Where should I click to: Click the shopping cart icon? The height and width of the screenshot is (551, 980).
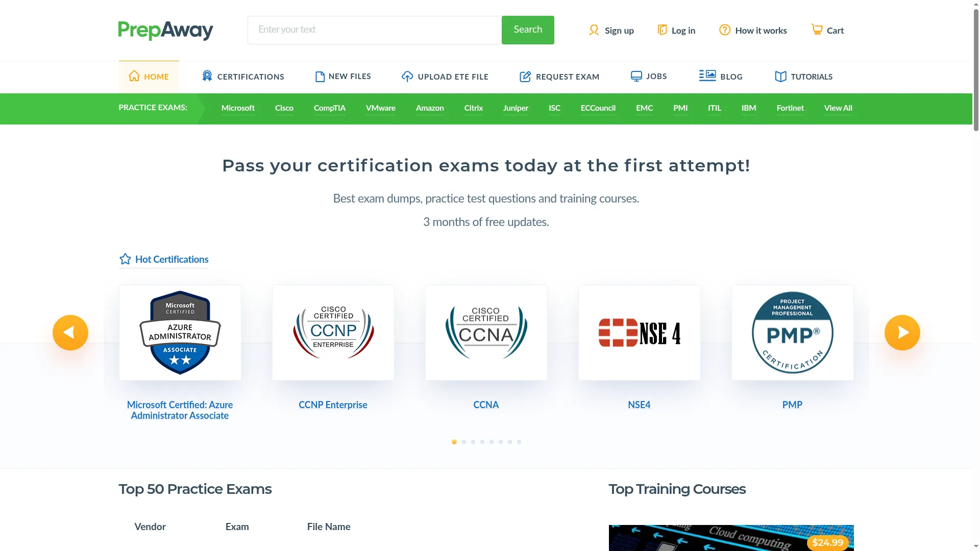coord(817,30)
